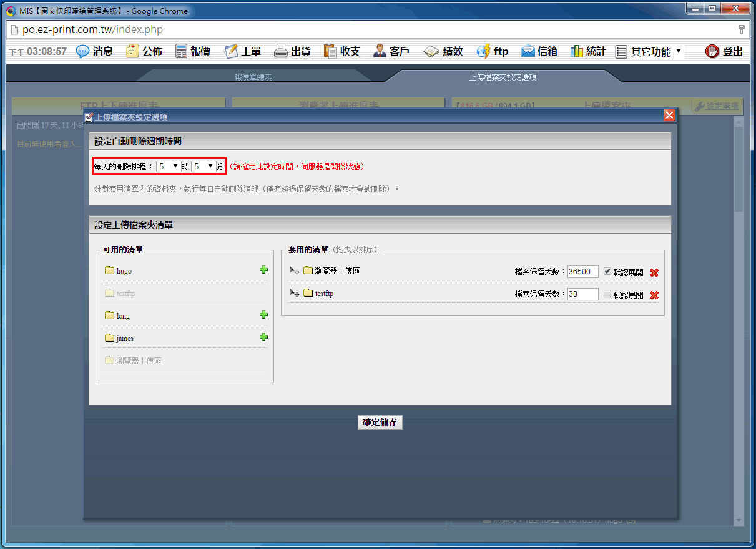Open the 信箱 mailbox icon
Viewport: 756px width, 549px height.
click(528, 51)
